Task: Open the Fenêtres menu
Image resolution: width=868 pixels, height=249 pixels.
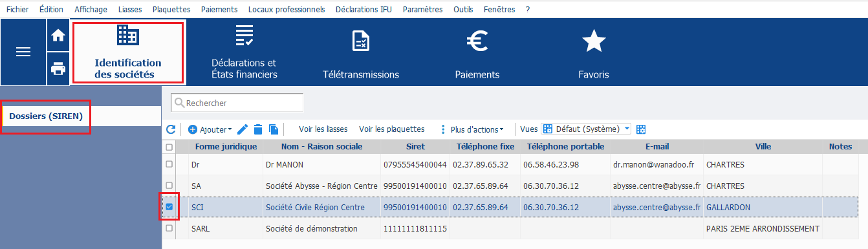Action: point(499,9)
